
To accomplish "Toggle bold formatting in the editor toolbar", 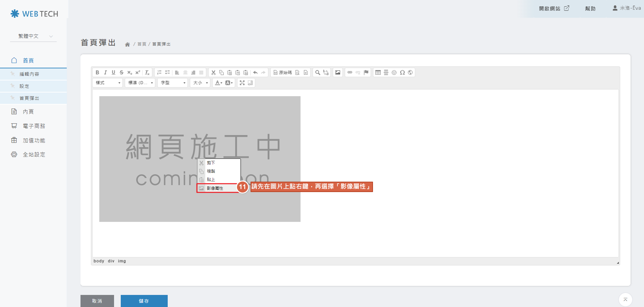I will point(97,72).
